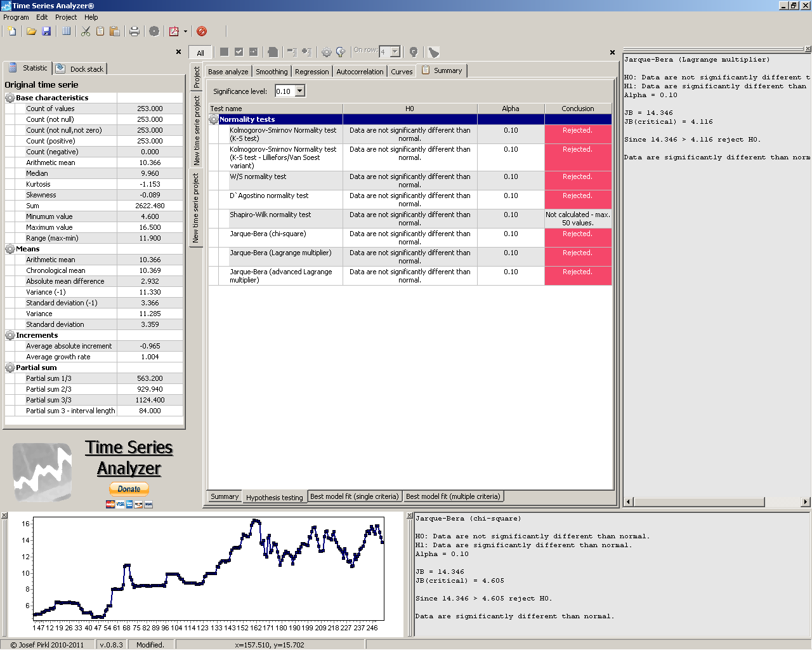
Task: Switch to the Autocorrelation tab
Action: 360,72
